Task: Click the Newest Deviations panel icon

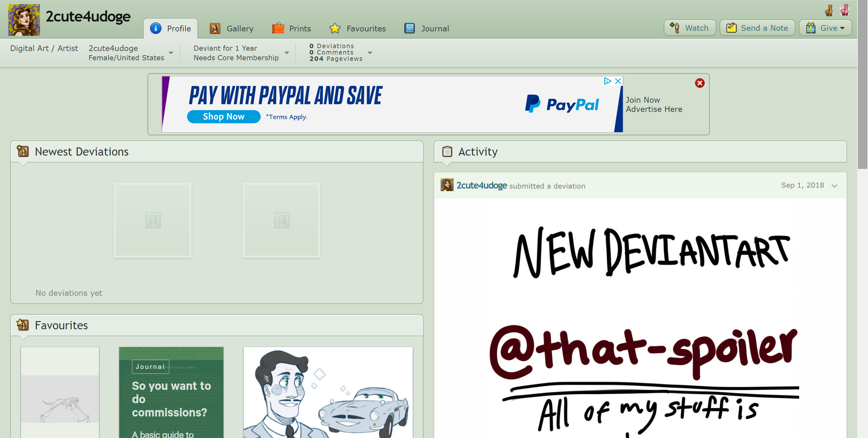Action: click(x=23, y=151)
